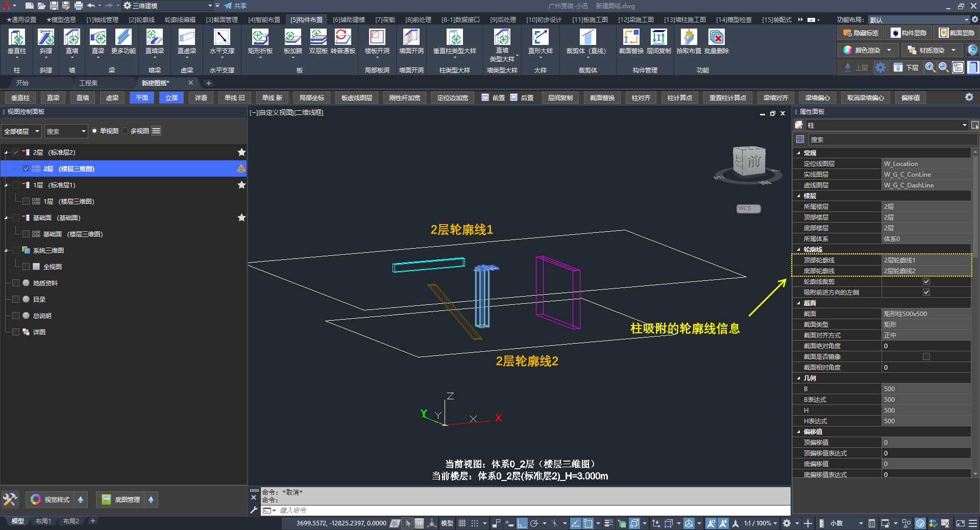This screenshot has width=980, height=530.
Task: Click the 截面替换 section replace icon
Action: coord(631,37)
